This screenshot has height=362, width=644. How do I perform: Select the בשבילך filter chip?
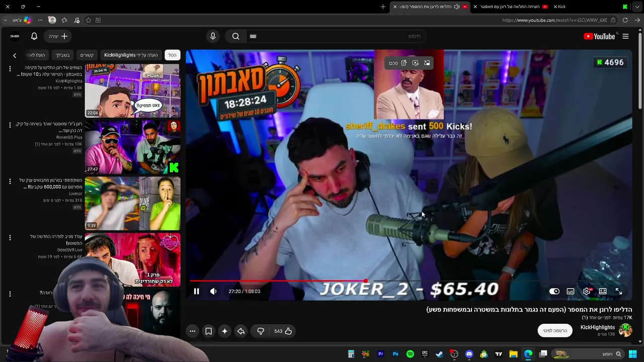(x=62, y=55)
